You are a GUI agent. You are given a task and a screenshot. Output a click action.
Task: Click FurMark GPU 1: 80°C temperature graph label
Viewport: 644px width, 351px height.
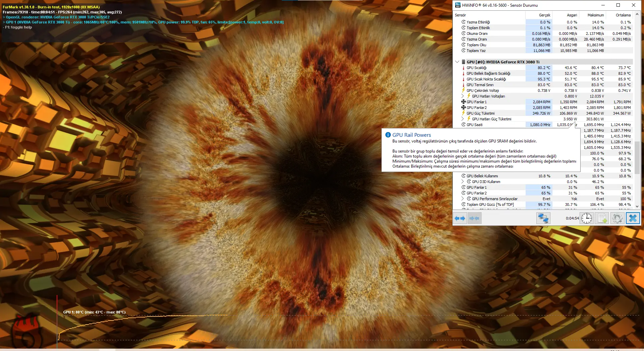[94, 312]
